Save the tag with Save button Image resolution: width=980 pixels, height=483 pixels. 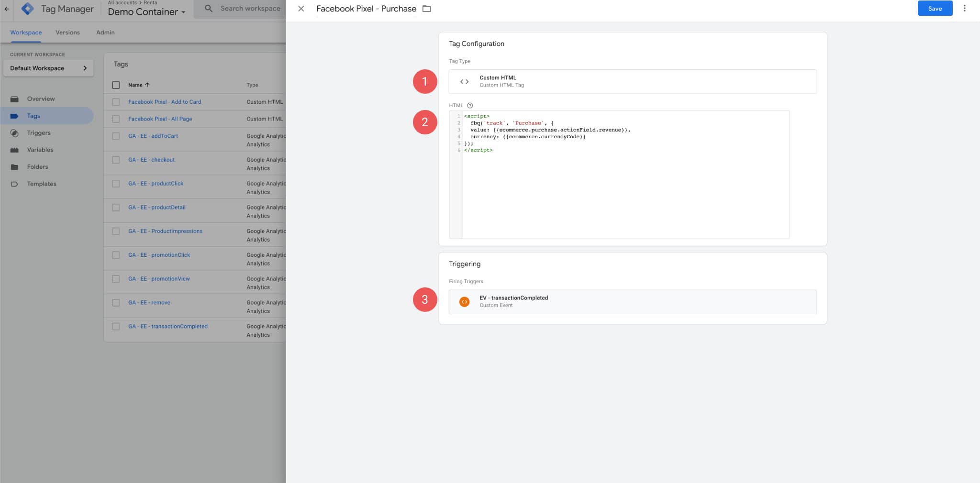pos(935,9)
